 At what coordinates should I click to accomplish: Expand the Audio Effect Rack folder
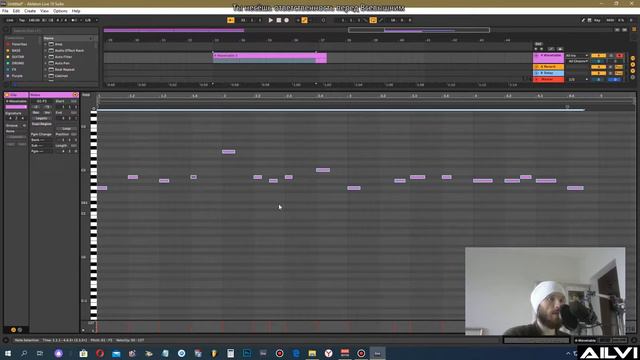pos(45,51)
